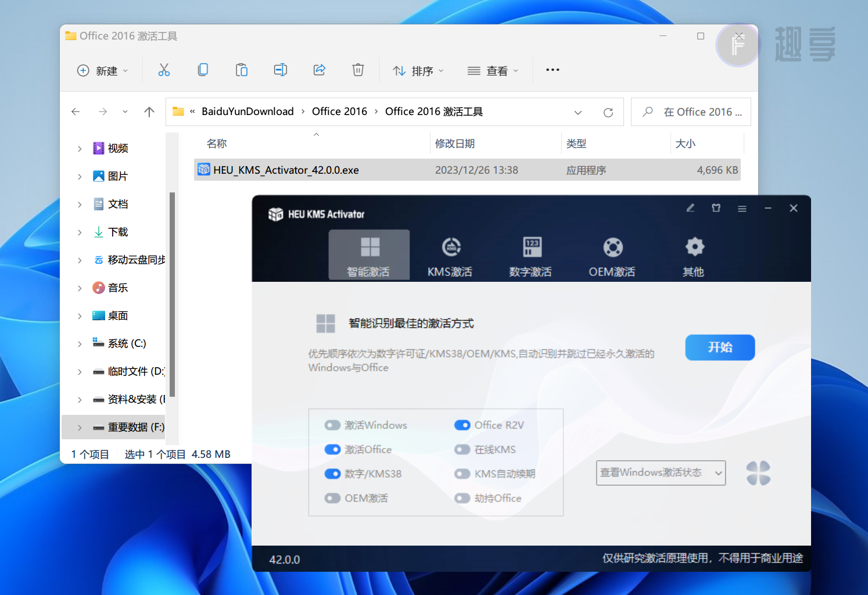The width and height of the screenshot is (868, 595).
Task: Select the 移动云盘同步 cloud icon in sidebar
Action: [x=99, y=260]
